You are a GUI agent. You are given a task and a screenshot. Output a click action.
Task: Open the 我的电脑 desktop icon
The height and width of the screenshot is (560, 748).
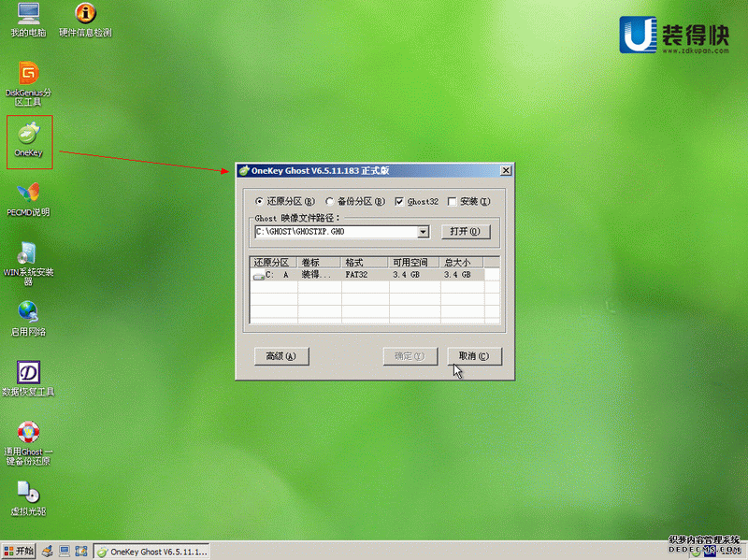[29, 19]
